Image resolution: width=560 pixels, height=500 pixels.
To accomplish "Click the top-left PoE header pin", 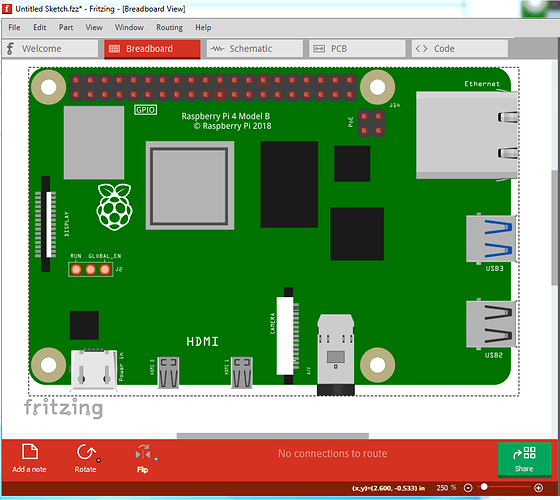I will (364, 116).
